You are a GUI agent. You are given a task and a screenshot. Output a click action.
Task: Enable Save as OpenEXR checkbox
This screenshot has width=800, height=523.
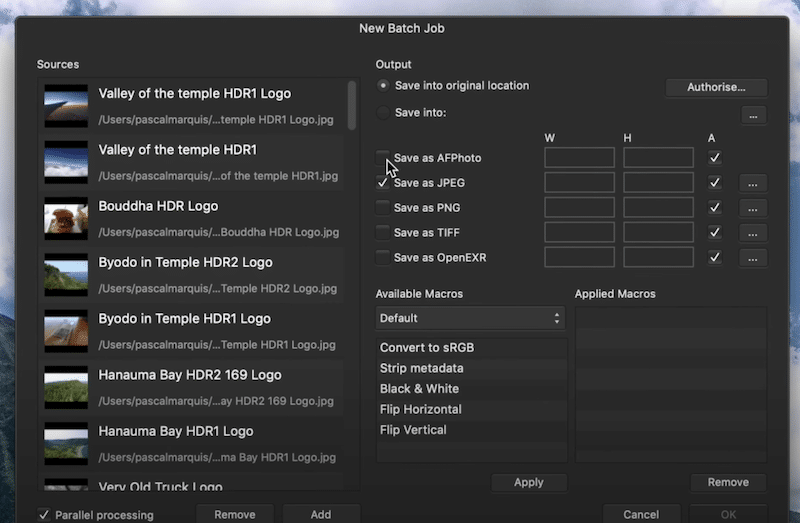(382, 258)
